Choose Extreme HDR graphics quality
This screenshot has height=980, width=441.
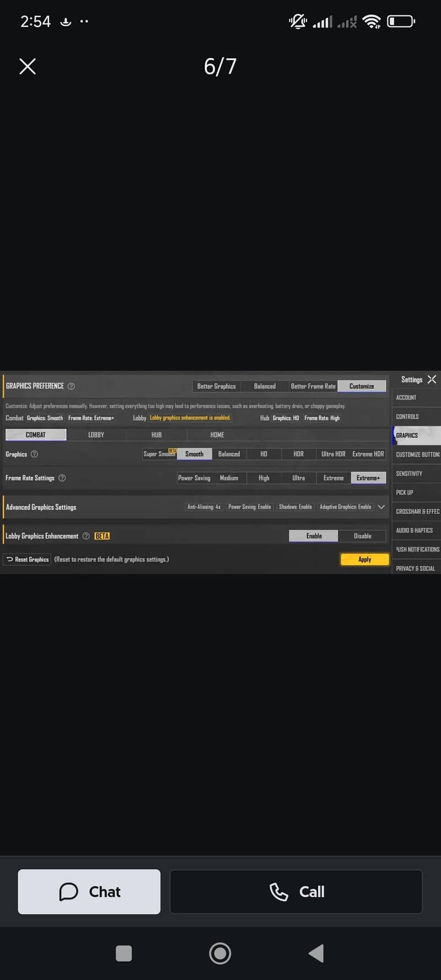[368, 454]
